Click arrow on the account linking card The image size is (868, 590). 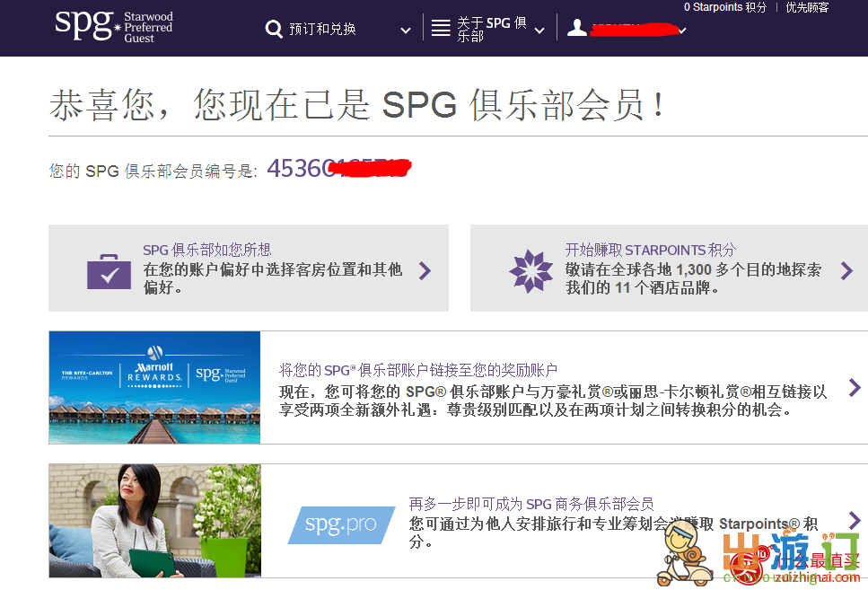click(x=855, y=387)
